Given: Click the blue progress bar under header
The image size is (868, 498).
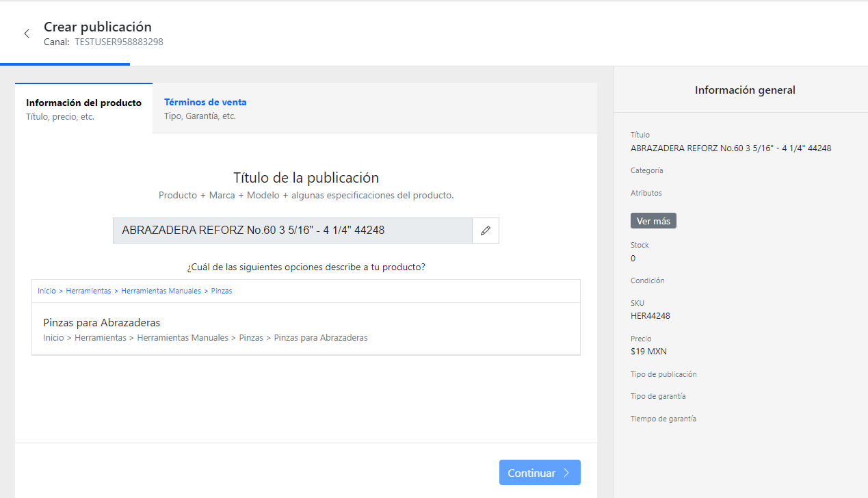Looking at the screenshot, I should [x=65, y=64].
